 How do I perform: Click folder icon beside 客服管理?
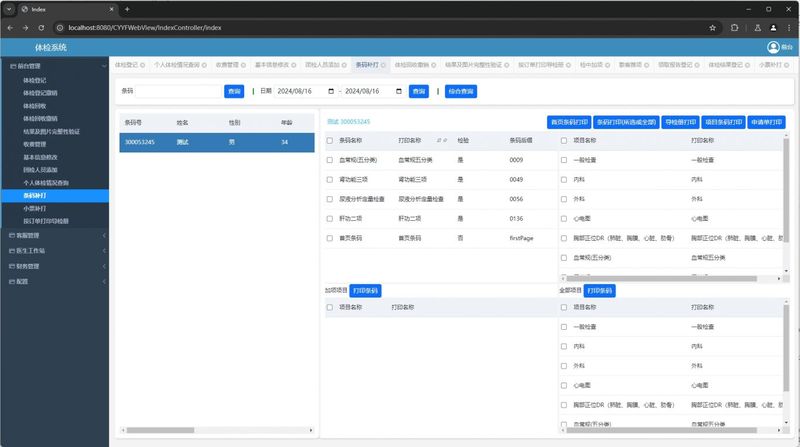pyautogui.click(x=12, y=236)
